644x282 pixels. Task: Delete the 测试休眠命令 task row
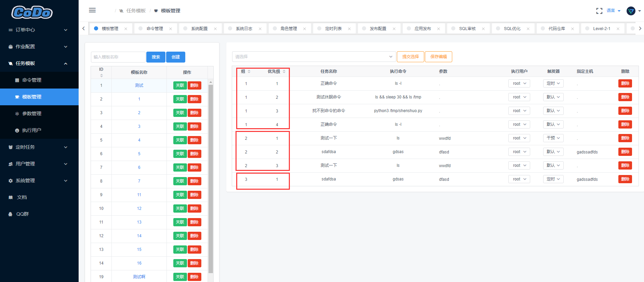pos(625,97)
